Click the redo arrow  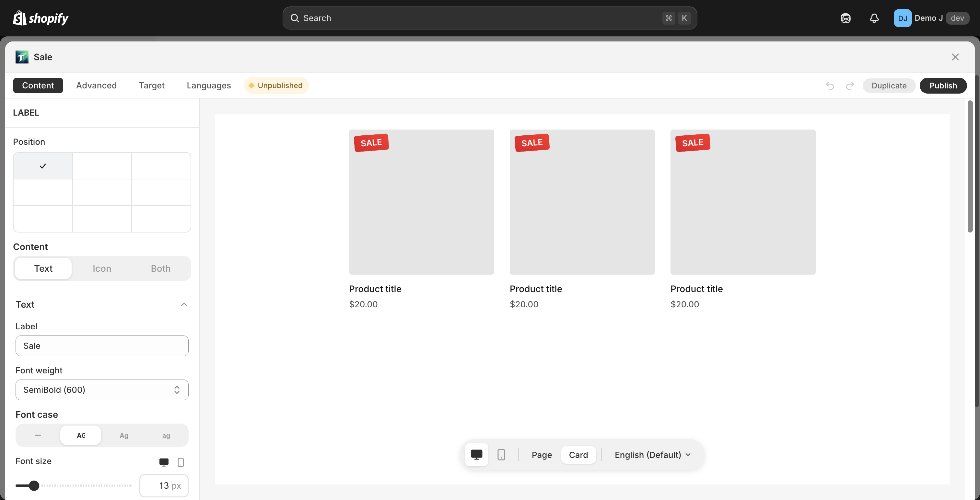click(849, 85)
